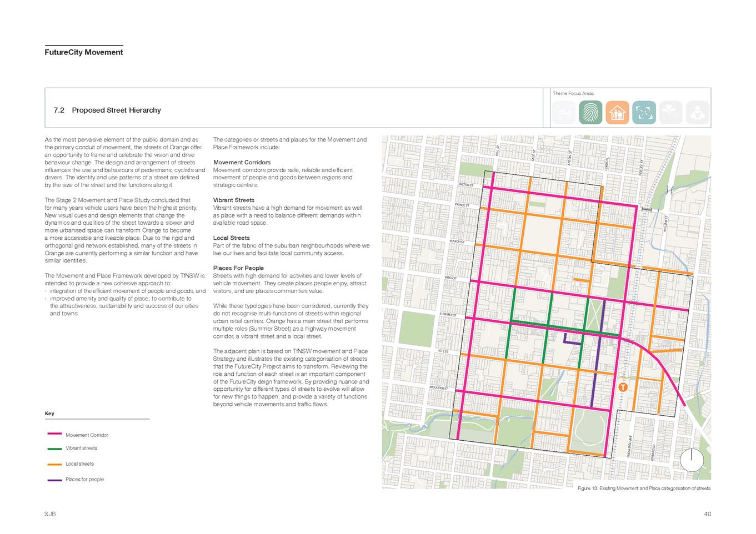Click the street hierarchy map image
Image resolution: width=756 pixels, height=534 pixels.
pyautogui.click(x=547, y=311)
